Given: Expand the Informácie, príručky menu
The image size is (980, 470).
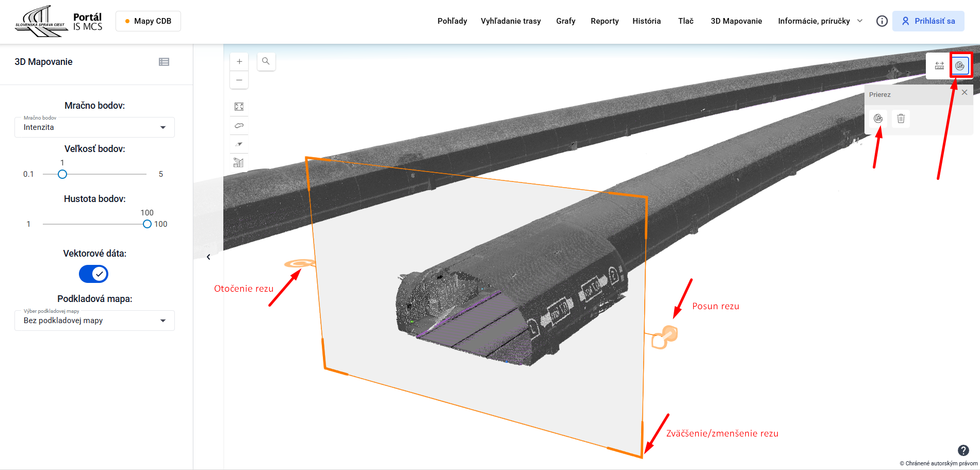Looking at the screenshot, I should 820,21.
